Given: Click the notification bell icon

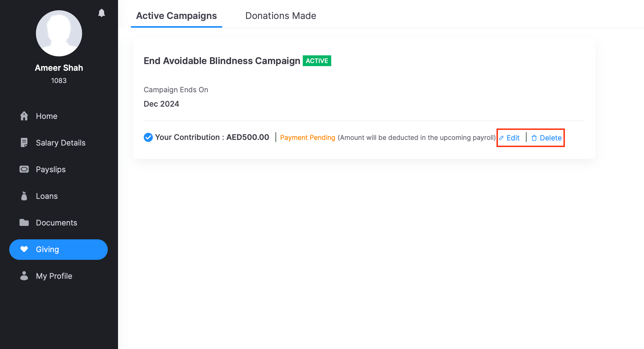Looking at the screenshot, I should point(102,13).
